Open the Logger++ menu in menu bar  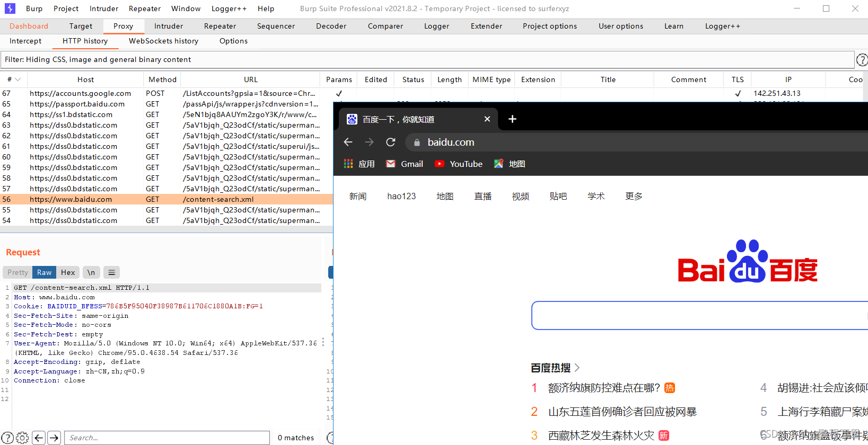229,8
